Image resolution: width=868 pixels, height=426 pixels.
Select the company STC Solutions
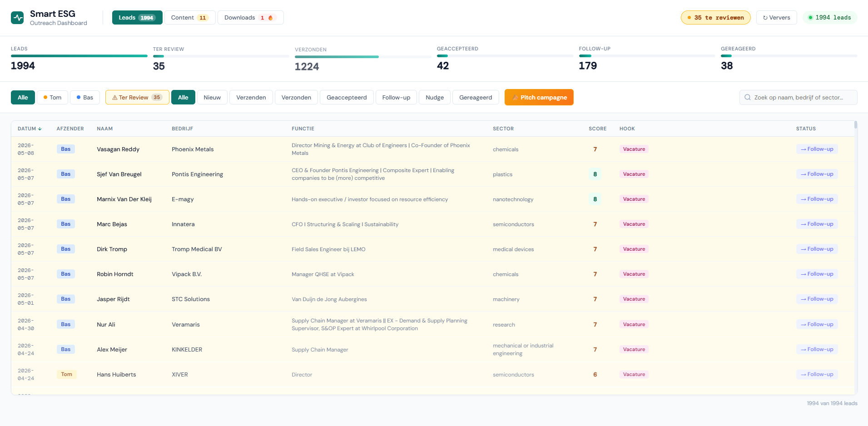click(x=191, y=299)
